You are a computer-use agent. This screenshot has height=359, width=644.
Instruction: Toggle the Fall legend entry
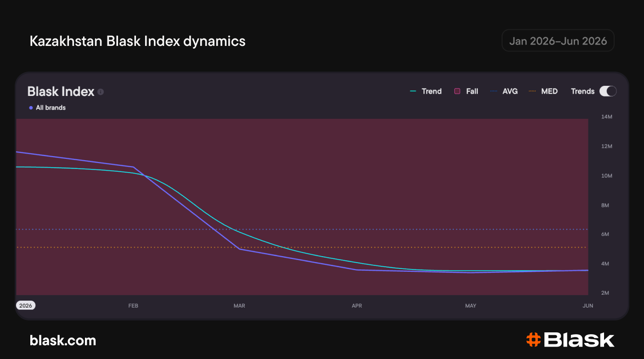click(466, 91)
